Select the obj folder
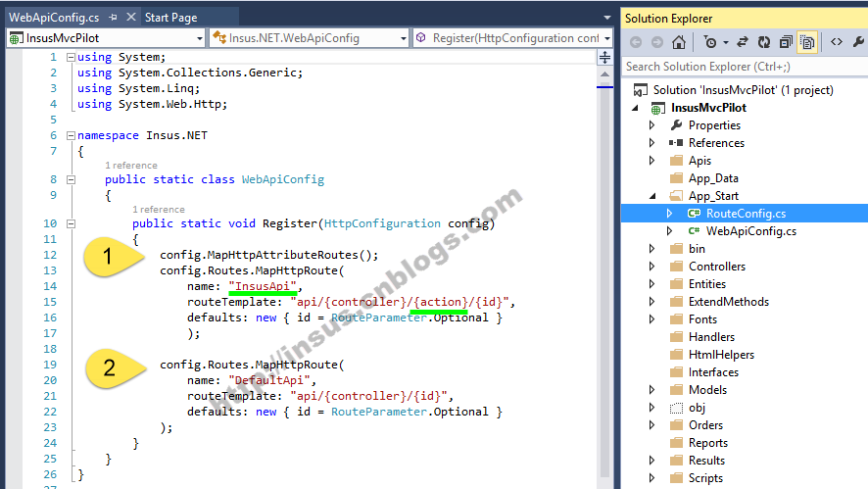 coord(697,408)
